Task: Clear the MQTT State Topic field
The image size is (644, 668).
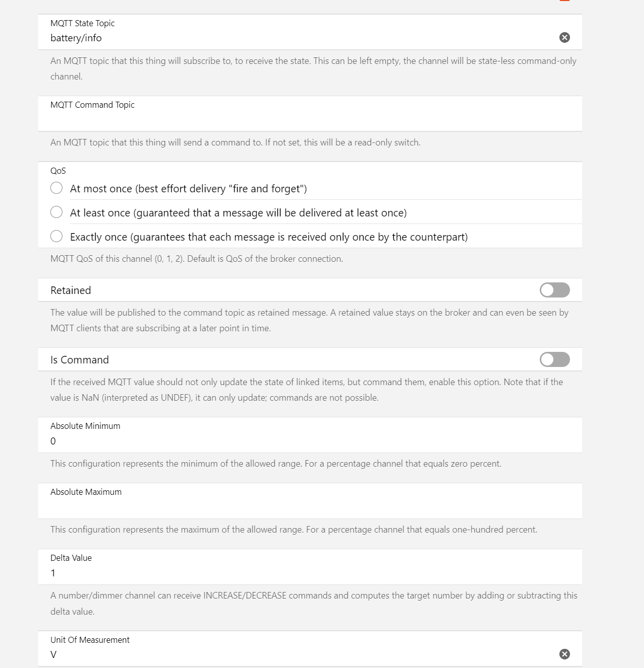Action: point(564,38)
